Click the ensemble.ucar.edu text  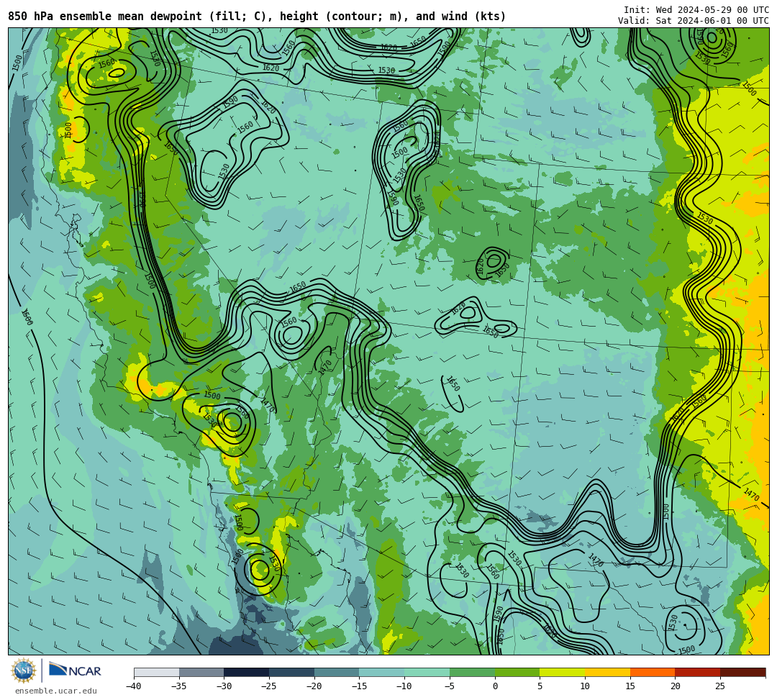click(x=55, y=691)
